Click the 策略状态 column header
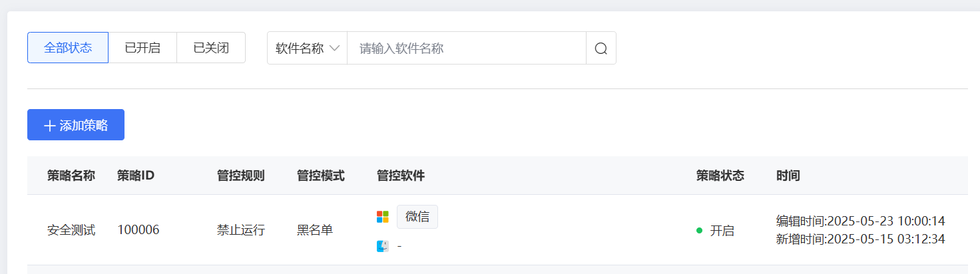 pyautogui.click(x=720, y=176)
